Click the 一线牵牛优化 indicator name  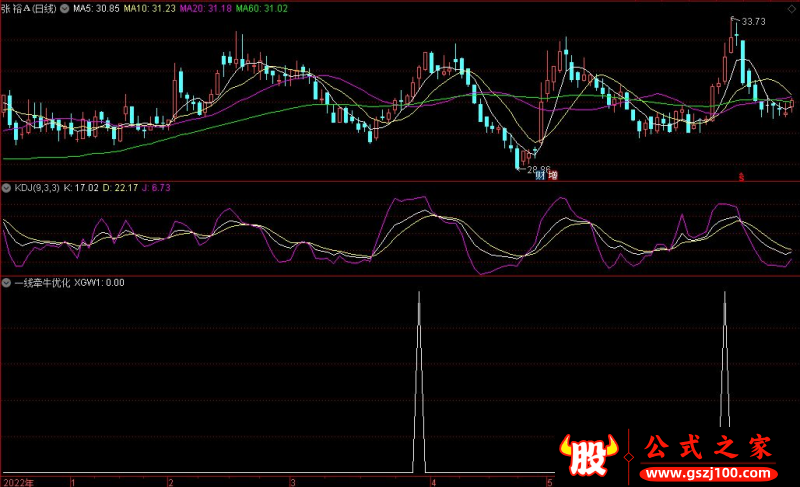42,283
